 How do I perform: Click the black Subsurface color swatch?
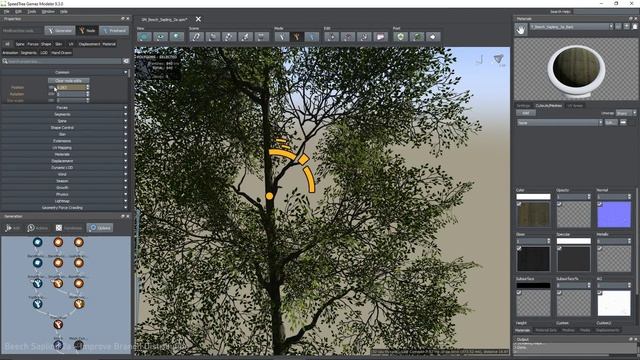(x=533, y=285)
